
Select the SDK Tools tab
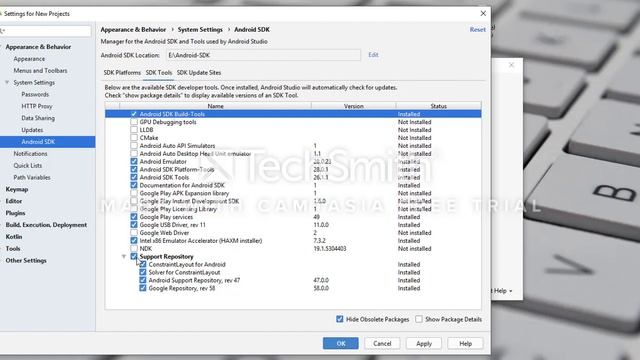159,73
